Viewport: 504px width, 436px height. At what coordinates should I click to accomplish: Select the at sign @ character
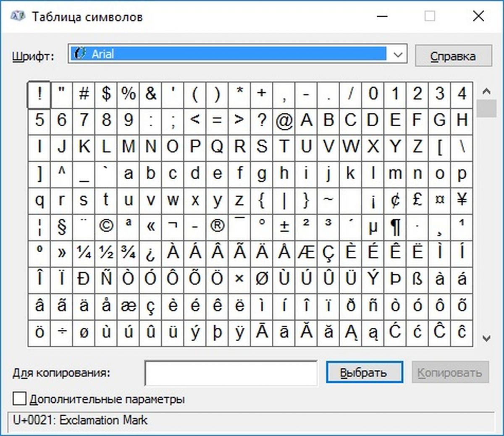pos(284,121)
